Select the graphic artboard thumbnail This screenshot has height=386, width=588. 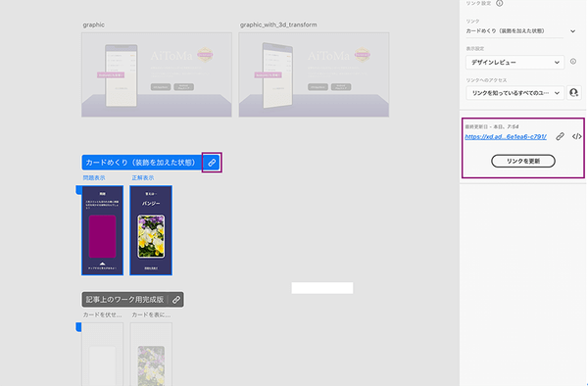pos(157,75)
